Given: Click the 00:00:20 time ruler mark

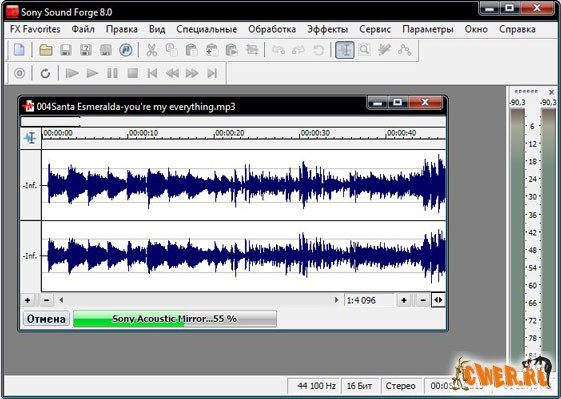Looking at the screenshot, I should [229, 133].
